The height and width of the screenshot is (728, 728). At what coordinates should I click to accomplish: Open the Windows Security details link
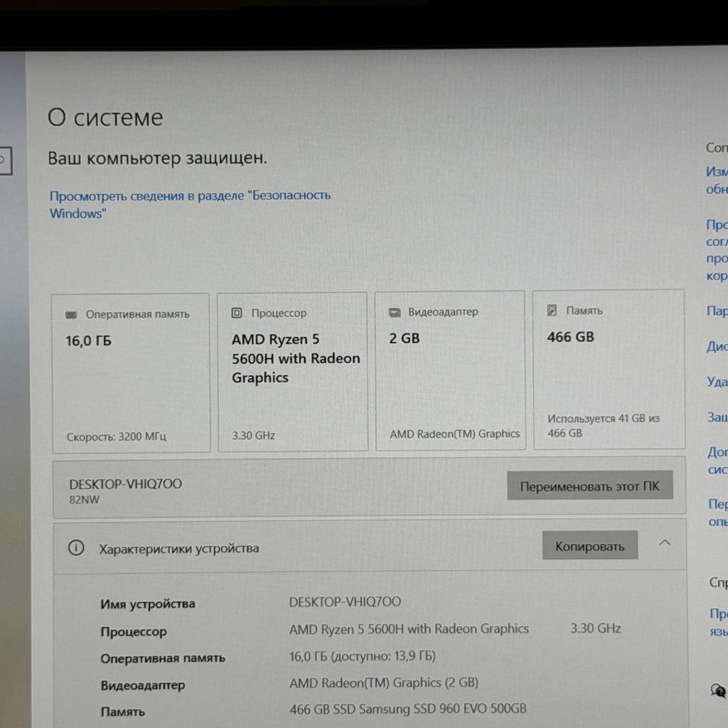click(x=190, y=204)
